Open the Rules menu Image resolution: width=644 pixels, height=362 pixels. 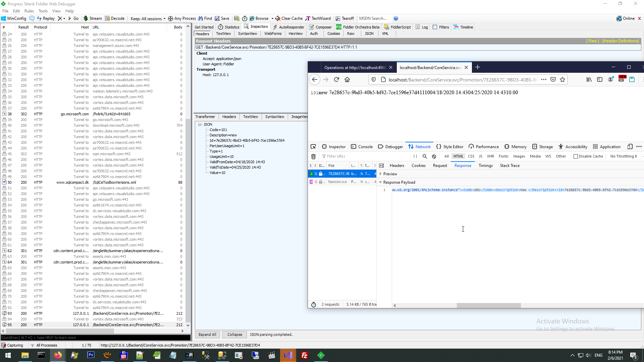[29, 11]
